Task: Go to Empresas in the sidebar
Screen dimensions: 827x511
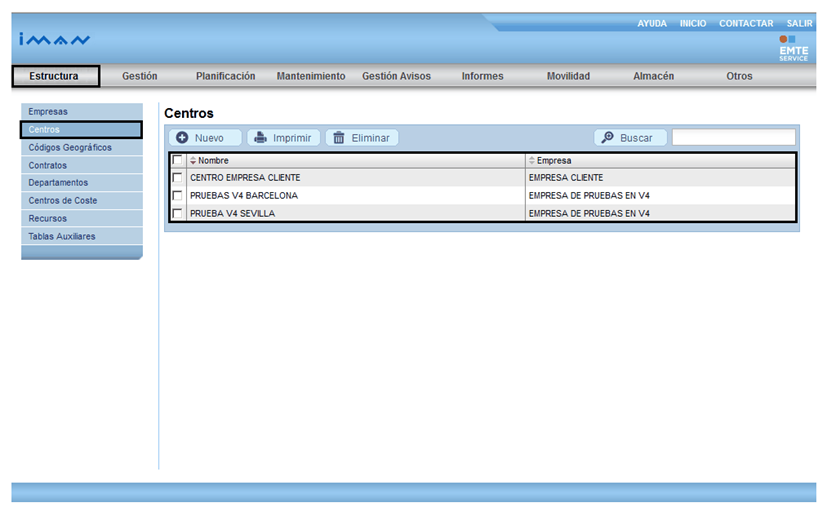Action: pyautogui.click(x=48, y=112)
